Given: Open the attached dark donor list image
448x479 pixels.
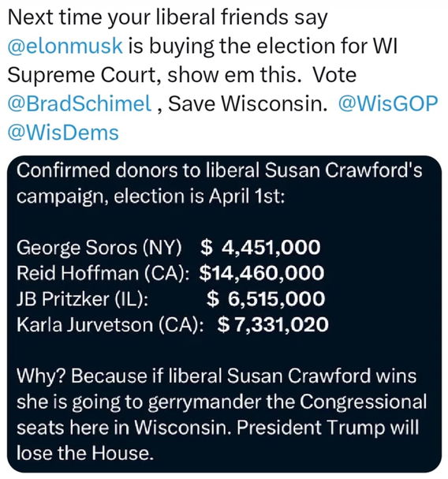Looking at the screenshot, I should (x=224, y=314).
